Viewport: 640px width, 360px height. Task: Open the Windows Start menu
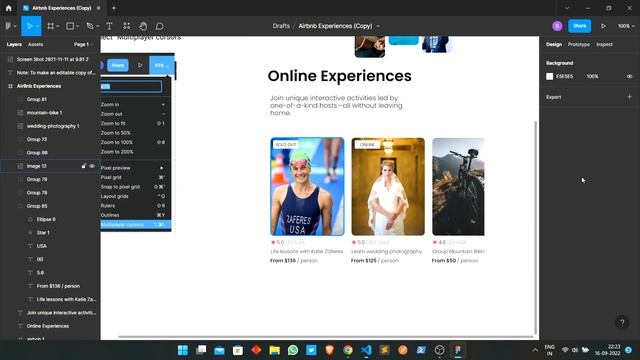182,350
